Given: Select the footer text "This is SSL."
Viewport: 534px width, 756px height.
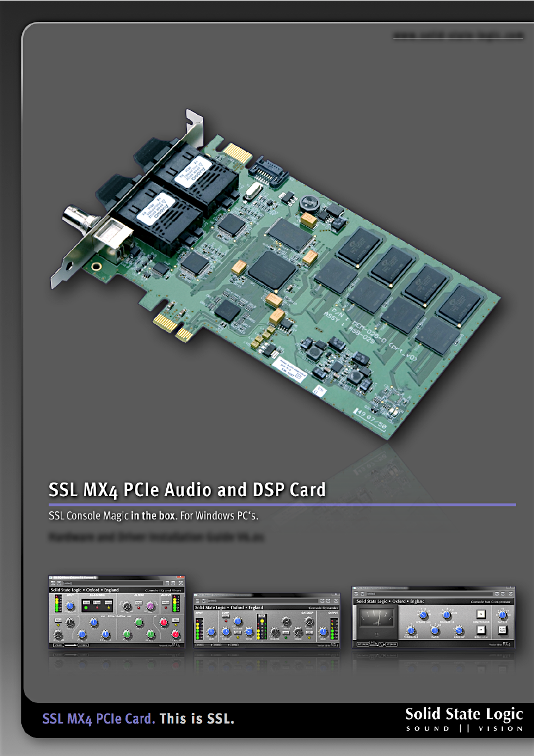Looking at the screenshot, I should point(197,718).
